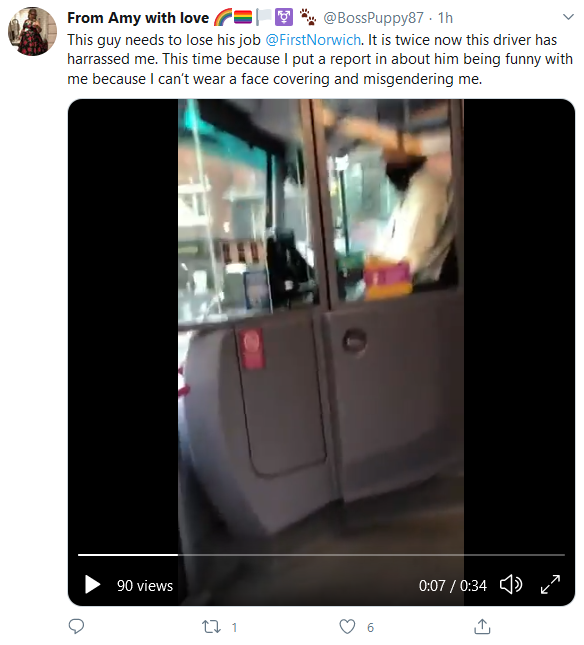
Task: Mute the video with the speaker icon
Action: (511, 585)
